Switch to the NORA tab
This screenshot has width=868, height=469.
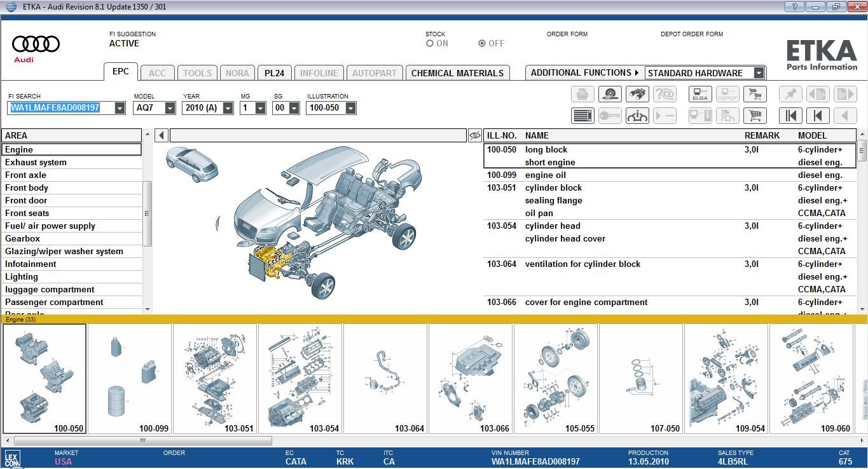(x=237, y=73)
